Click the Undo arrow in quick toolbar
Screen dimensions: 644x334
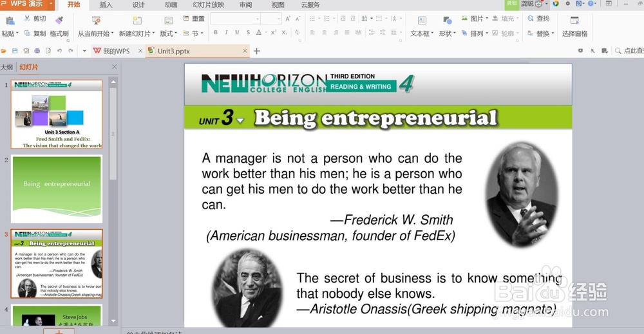pos(59,51)
